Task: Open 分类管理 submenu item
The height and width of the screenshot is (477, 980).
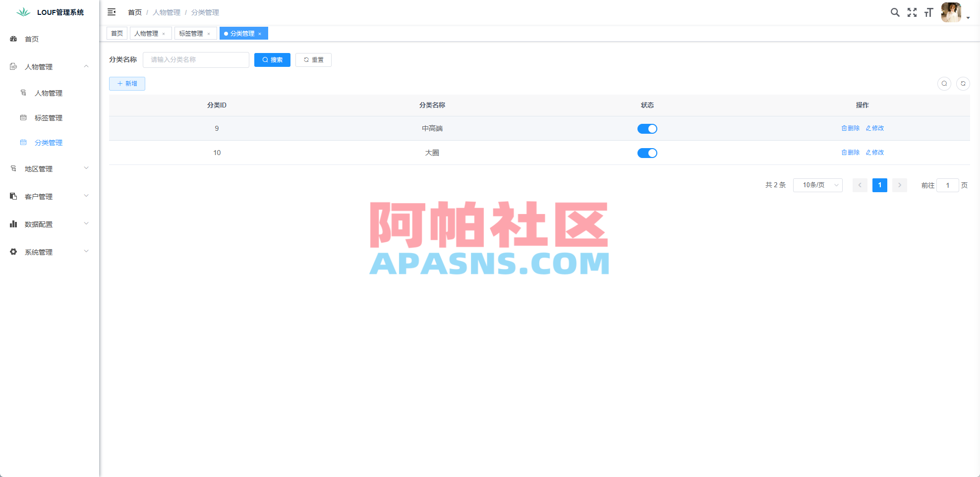Action: [50, 143]
